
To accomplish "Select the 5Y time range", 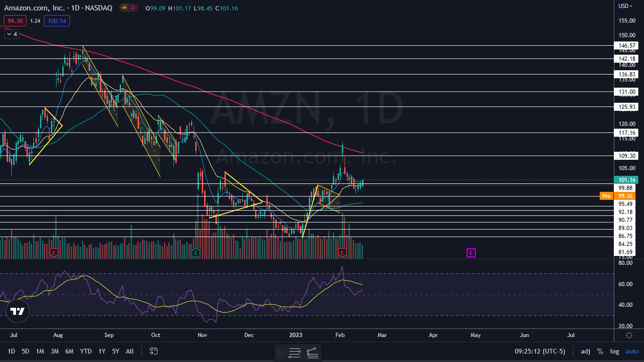I will (116, 351).
